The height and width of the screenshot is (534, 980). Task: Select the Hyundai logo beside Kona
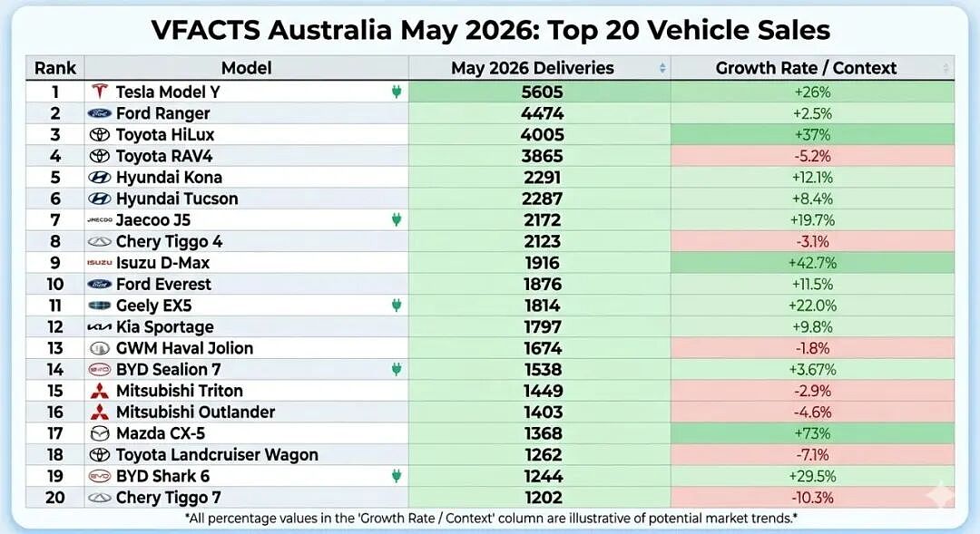coord(100,178)
